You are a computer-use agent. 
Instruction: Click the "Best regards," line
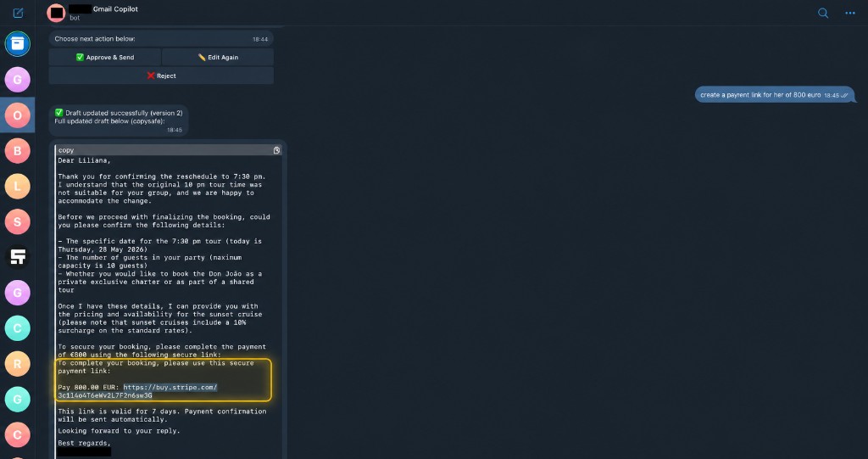[x=84, y=443]
